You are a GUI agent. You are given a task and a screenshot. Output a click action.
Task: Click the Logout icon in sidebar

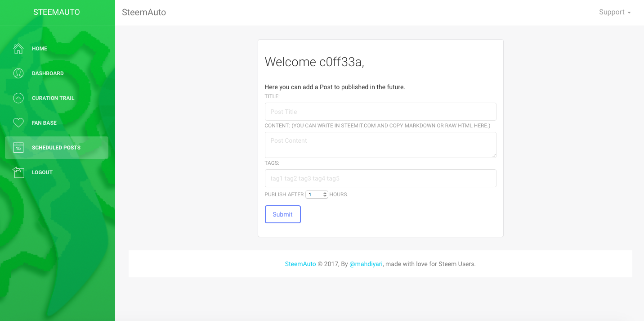(18, 172)
